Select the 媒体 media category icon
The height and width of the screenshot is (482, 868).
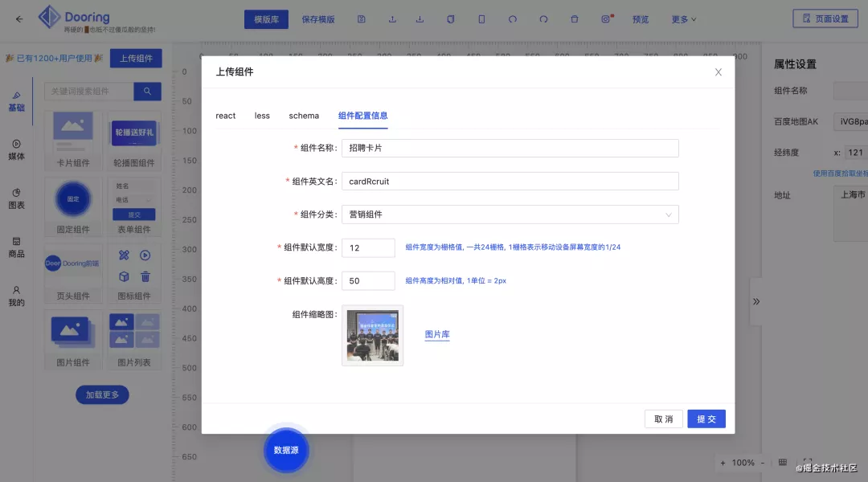click(18, 149)
